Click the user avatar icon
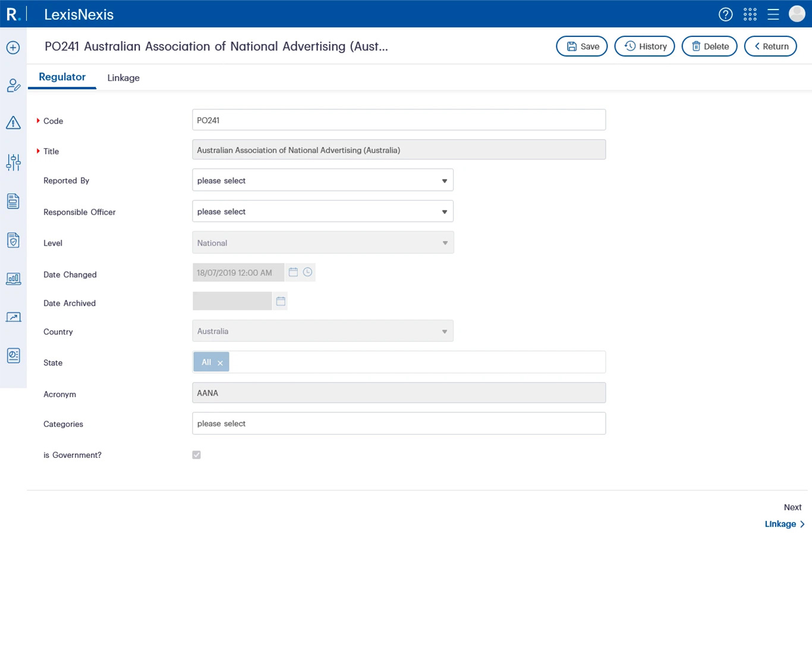Screen dimensions: 812x650 pos(797,14)
